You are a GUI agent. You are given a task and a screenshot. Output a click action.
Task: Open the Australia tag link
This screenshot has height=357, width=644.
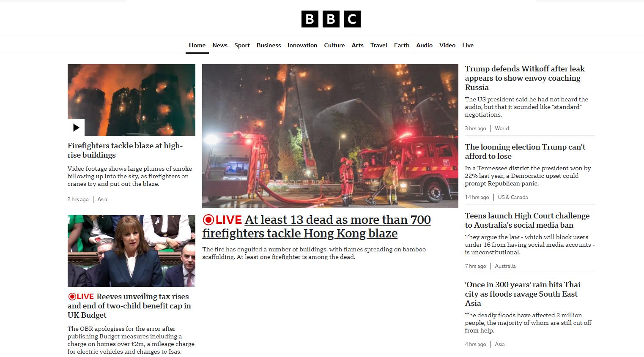pyautogui.click(x=505, y=266)
